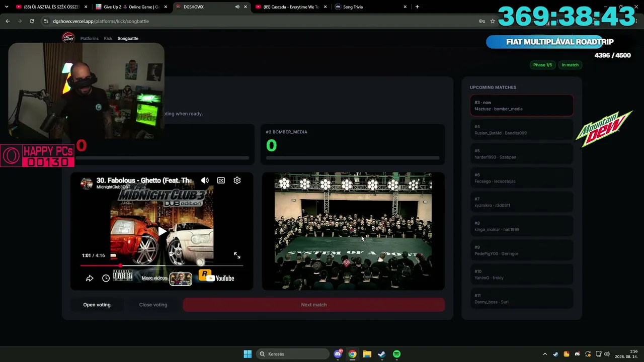Open Spotify from the taskbar

point(396,354)
